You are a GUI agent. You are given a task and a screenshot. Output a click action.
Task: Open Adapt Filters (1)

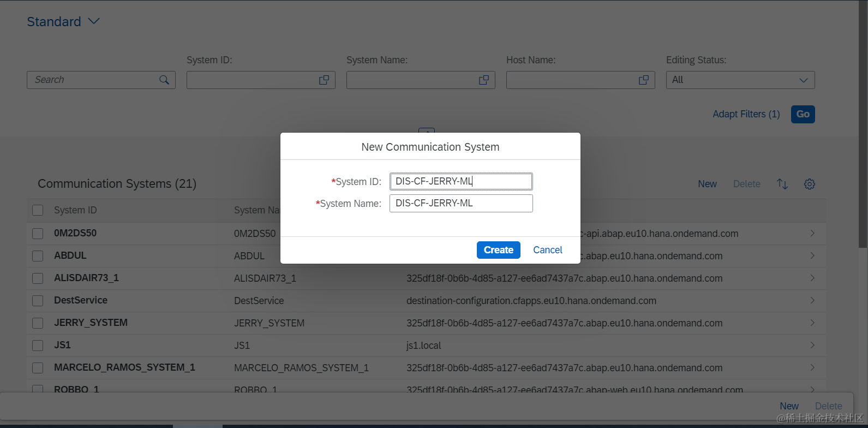(746, 114)
